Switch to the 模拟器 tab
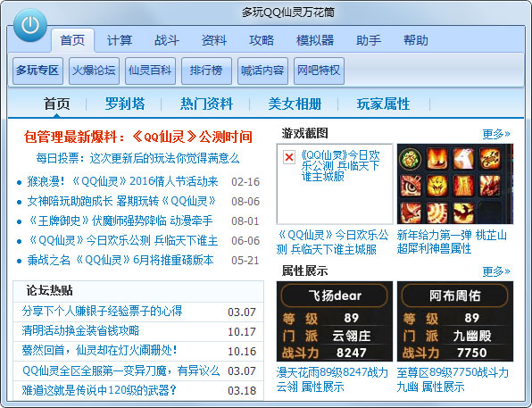Image resolution: width=532 pixels, height=408 pixels. (315, 40)
